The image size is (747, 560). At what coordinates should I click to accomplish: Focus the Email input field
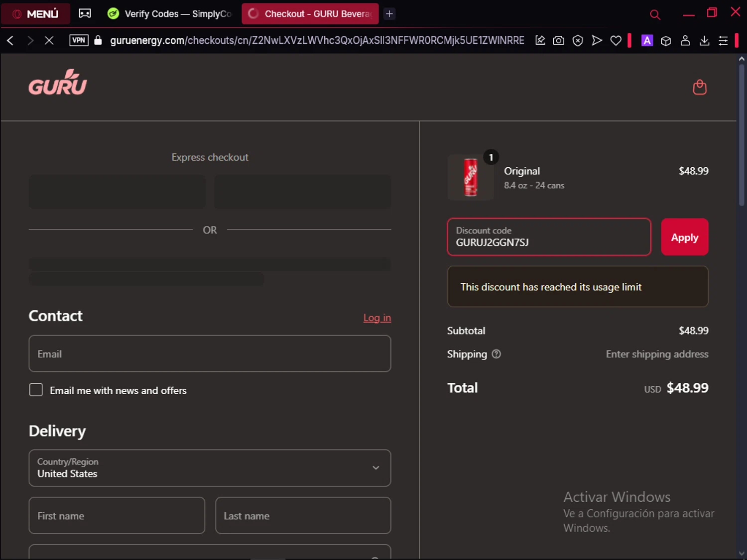[210, 353]
